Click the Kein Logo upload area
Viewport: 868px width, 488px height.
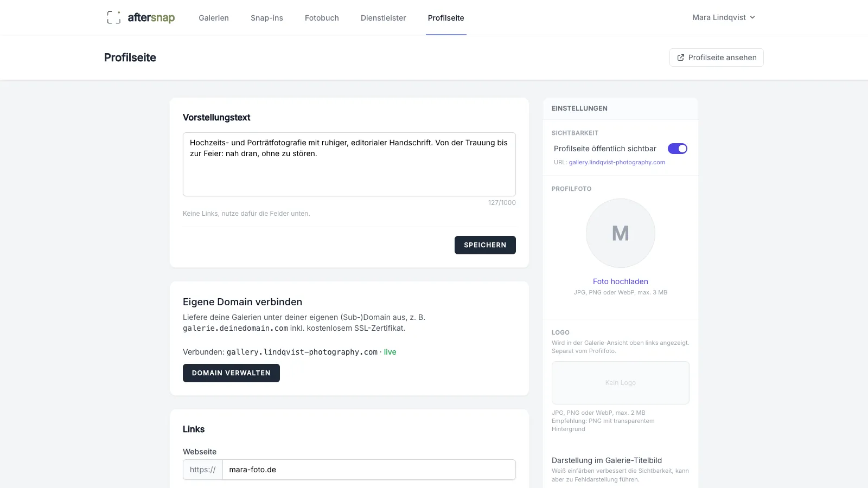(621, 383)
